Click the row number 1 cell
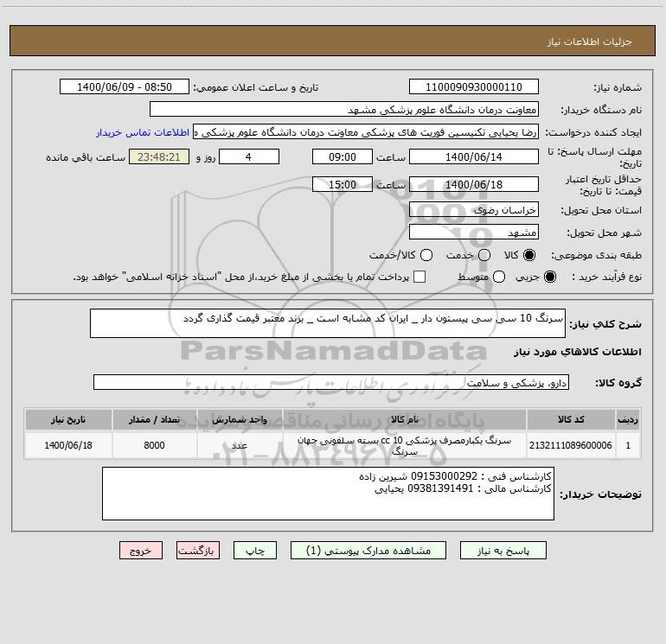 (x=628, y=445)
